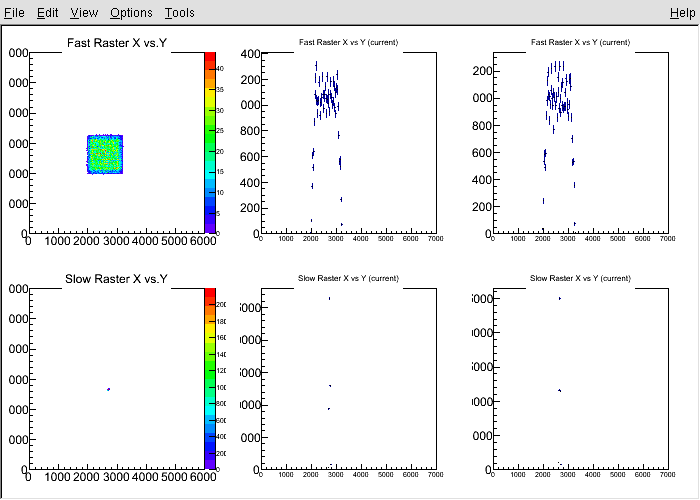Open the View menu
This screenshot has width=700, height=500.
(83, 12)
